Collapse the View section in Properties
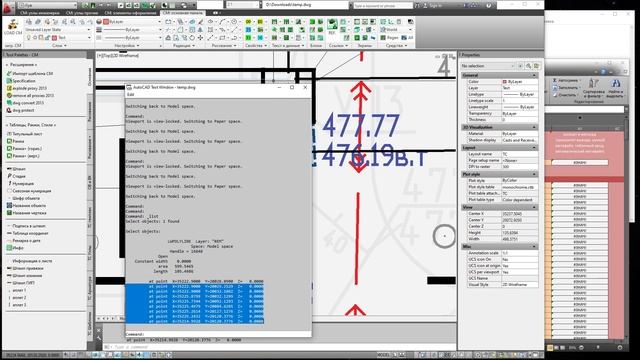This screenshot has height=360, width=640. pyautogui.click(x=534, y=207)
